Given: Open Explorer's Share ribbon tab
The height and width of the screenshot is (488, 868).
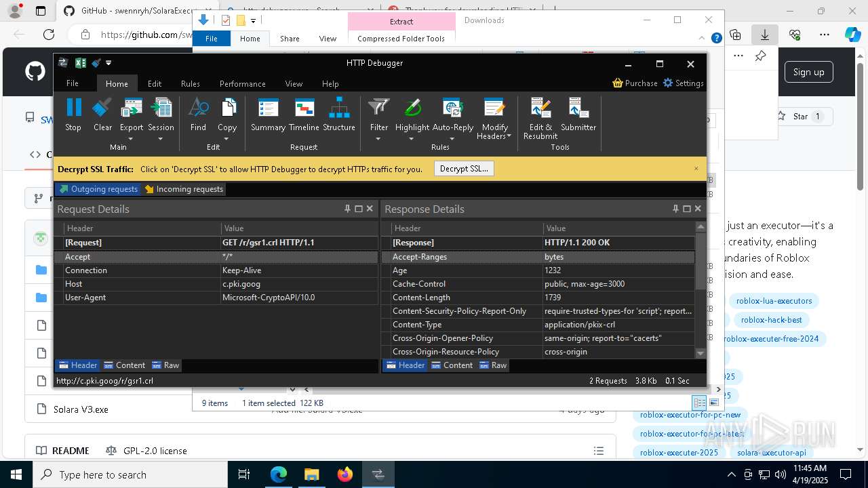Looking at the screenshot, I should click(x=290, y=39).
